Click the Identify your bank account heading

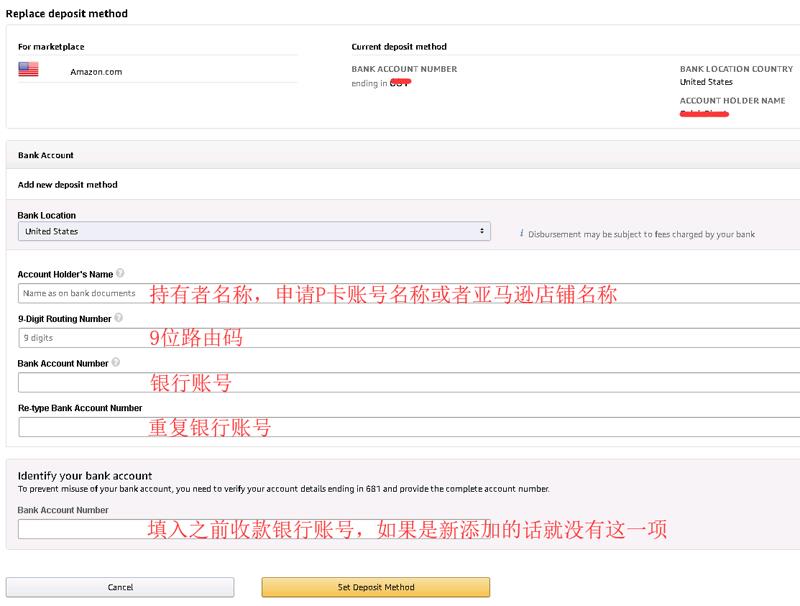point(85,475)
